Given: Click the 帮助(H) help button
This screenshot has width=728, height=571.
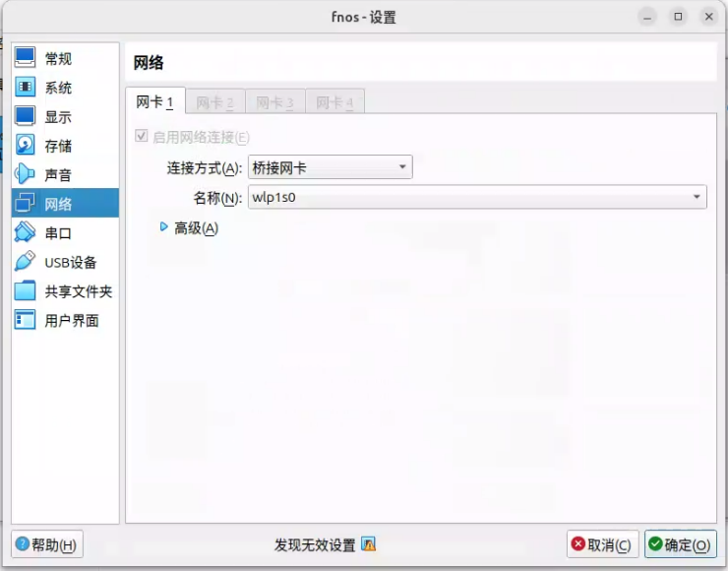Looking at the screenshot, I should (47, 544).
